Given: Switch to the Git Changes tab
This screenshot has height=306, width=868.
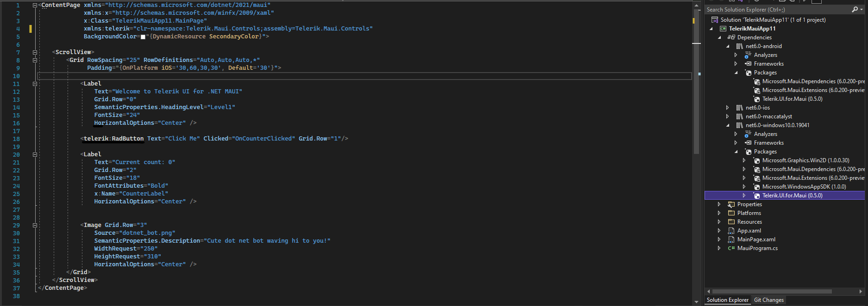Looking at the screenshot, I should [x=769, y=300].
